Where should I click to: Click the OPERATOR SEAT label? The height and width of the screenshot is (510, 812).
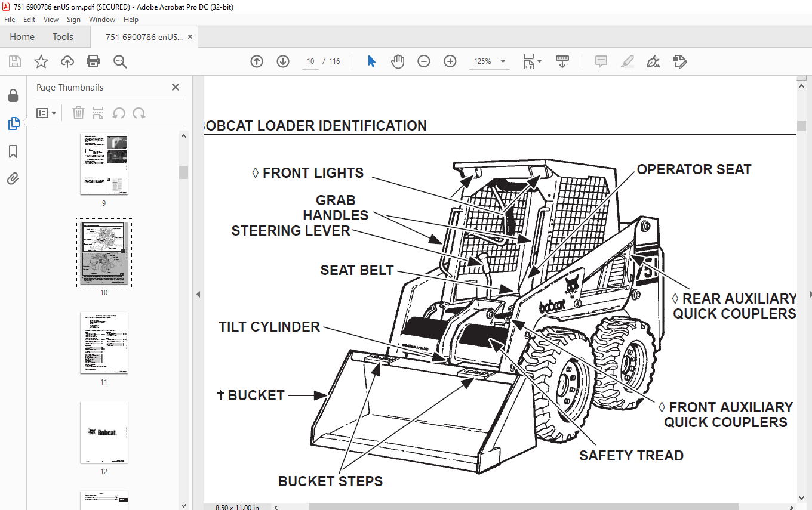(x=694, y=169)
